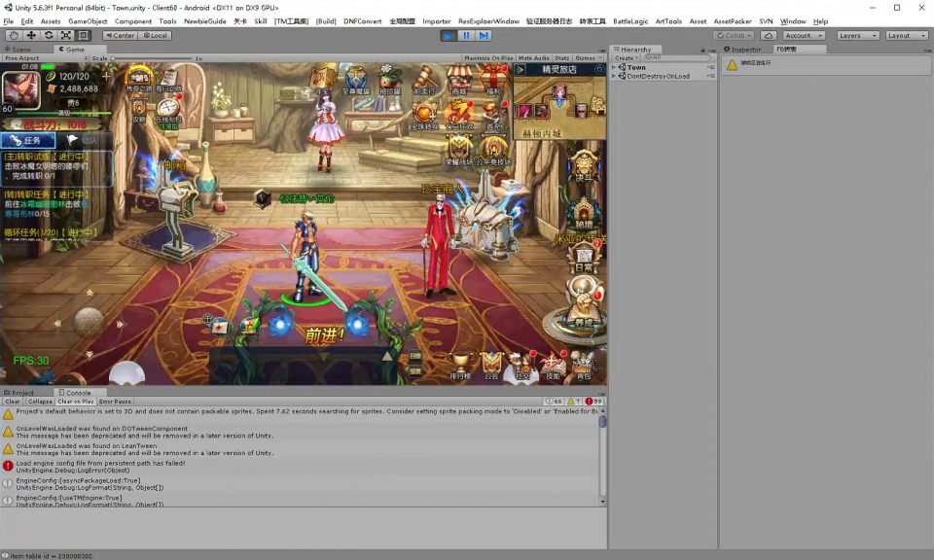Open the cloud Services icon

pos(769,35)
